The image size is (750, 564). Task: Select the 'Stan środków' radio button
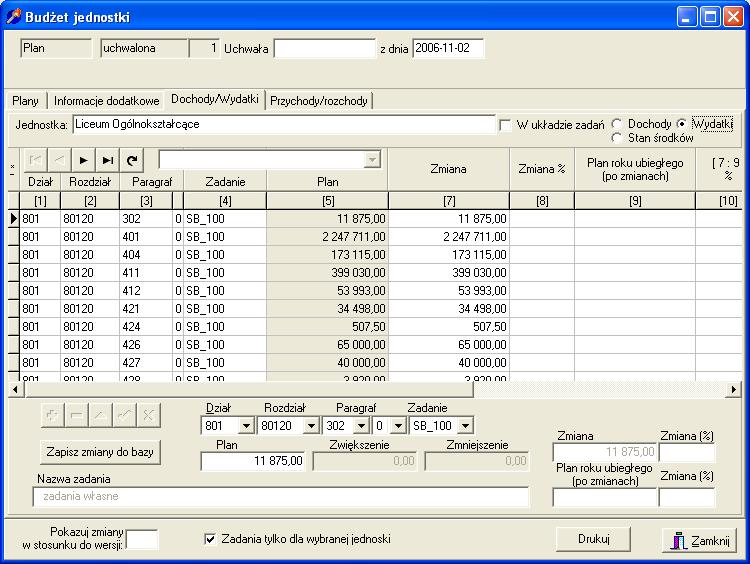(617, 138)
